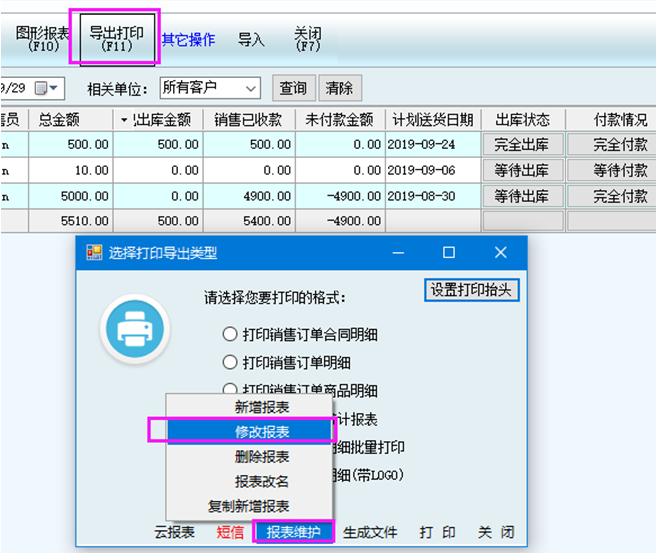656x553 pixels.
Task: Select 复制新增报表 in the popup menu
Action: coord(249,506)
